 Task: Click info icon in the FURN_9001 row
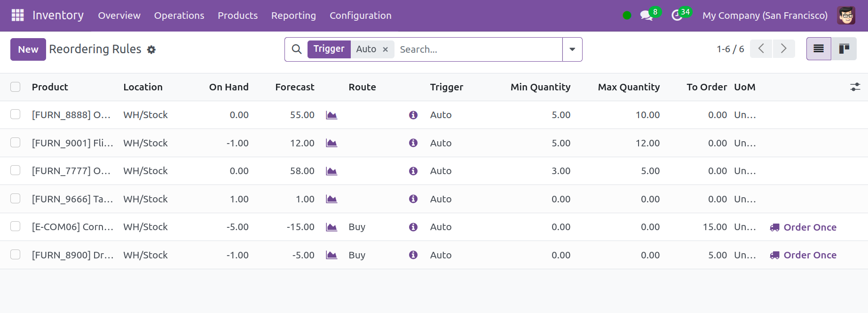pyautogui.click(x=413, y=143)
